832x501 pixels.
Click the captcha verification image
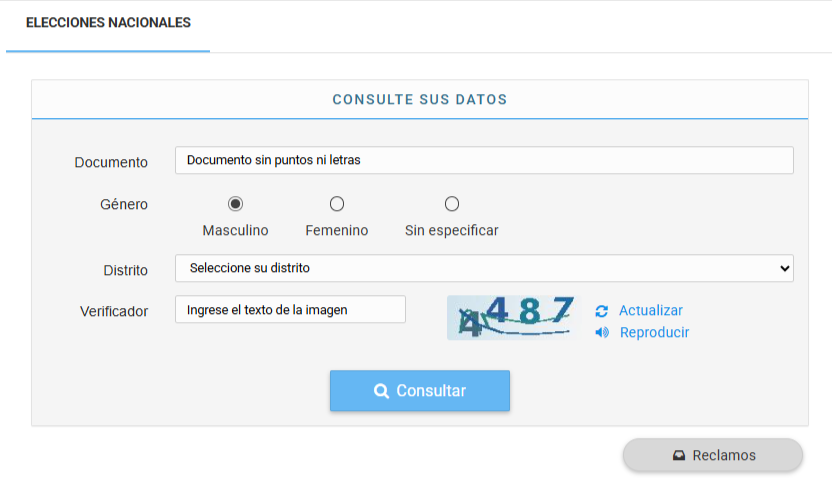[x=513, y=316]
